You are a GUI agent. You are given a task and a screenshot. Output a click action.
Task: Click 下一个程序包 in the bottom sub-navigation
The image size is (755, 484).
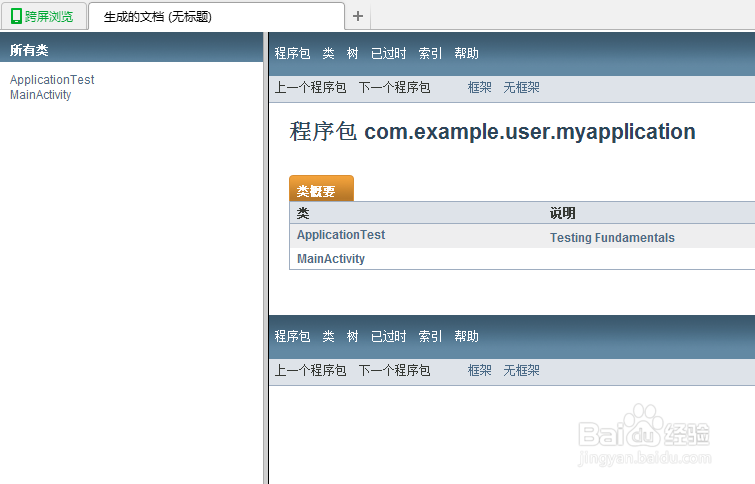394,370
